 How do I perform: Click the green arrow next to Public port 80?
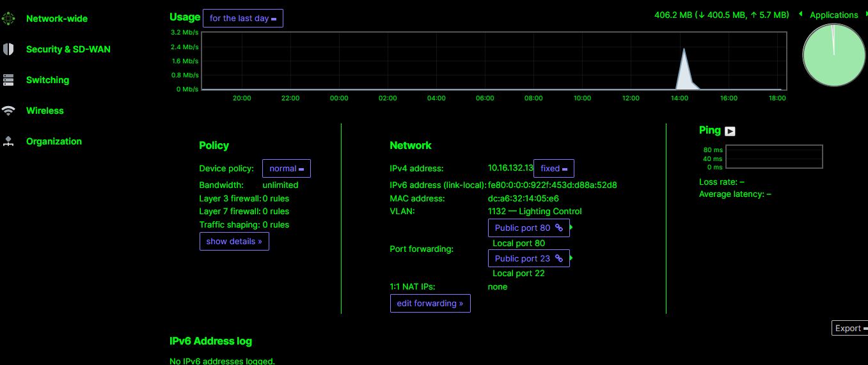pos(571,228)
